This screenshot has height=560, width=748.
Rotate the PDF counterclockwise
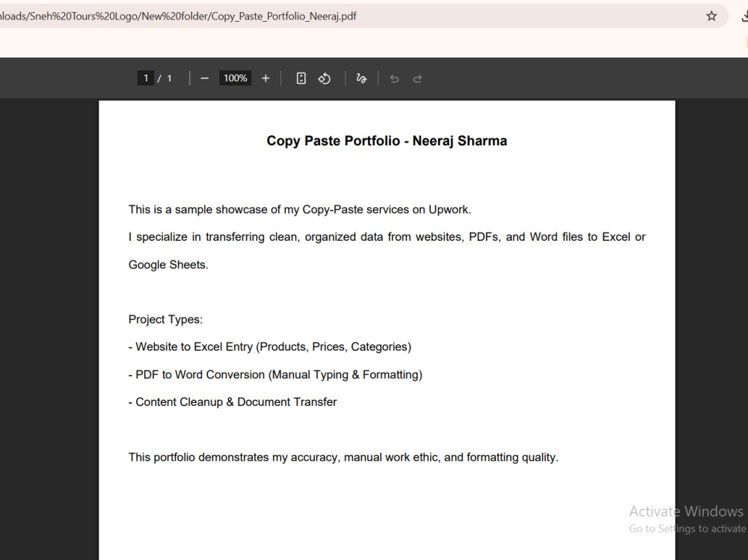tap(325, 79)
